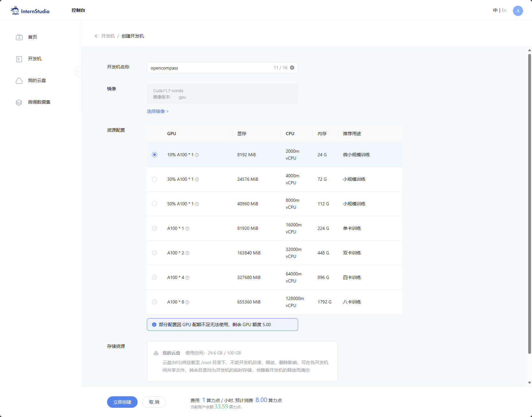Image resolution: width=532 pixels, height=417 pixels.
Task: Click the 微调数据集 layers sidebar icon
Action: pyautogui.click(x=19, y=102)
